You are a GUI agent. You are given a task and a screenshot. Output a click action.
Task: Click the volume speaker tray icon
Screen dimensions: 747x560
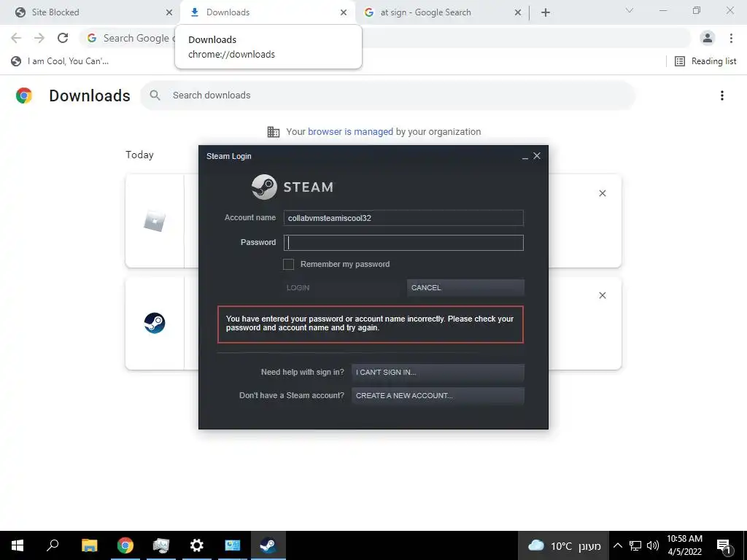[653, 545]
